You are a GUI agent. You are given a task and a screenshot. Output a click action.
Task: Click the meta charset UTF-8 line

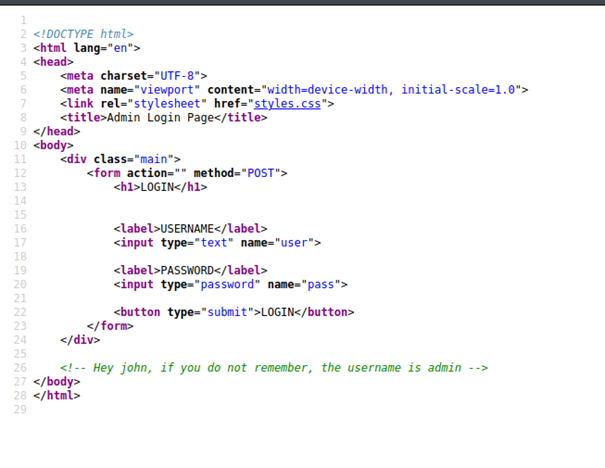tap(134, 75)
